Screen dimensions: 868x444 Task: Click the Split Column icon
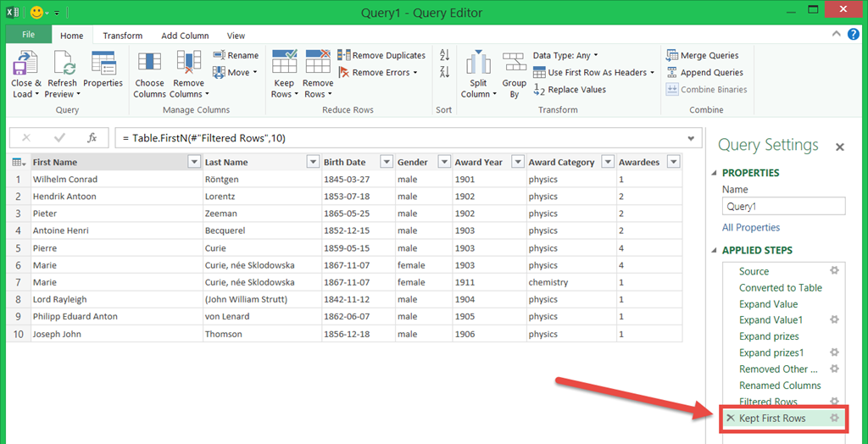click(x=479, y=64)
